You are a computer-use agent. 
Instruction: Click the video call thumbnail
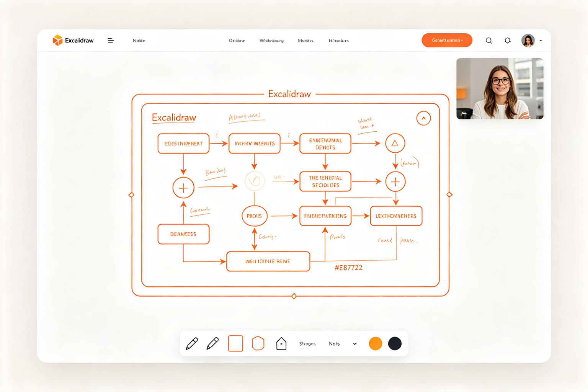500,89
